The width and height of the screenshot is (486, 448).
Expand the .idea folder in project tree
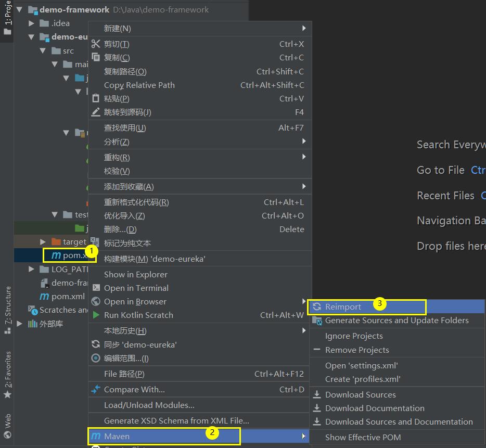tap(32, 23)
